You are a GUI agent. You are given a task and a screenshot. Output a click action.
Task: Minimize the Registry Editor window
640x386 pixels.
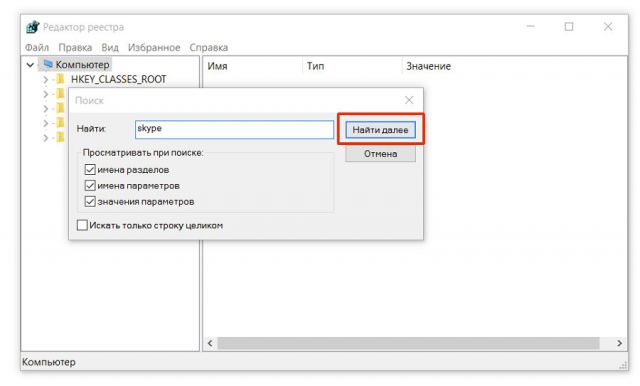pyautogui.click(x=530, y=27)
